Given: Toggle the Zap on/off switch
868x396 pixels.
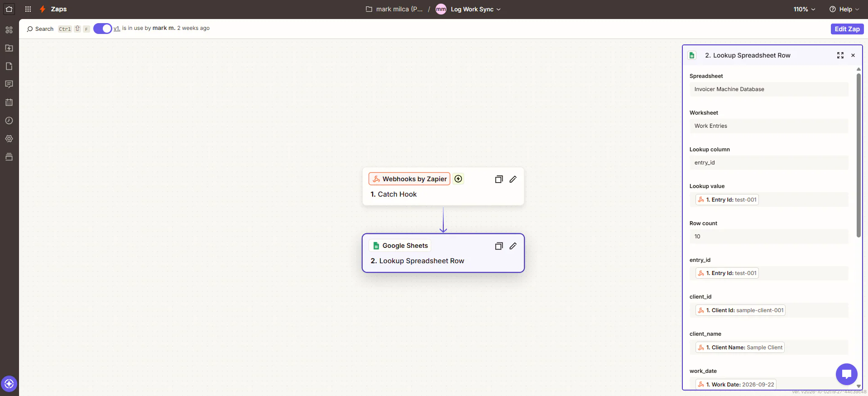Looking at the screenshot, I should click(103, 29).
